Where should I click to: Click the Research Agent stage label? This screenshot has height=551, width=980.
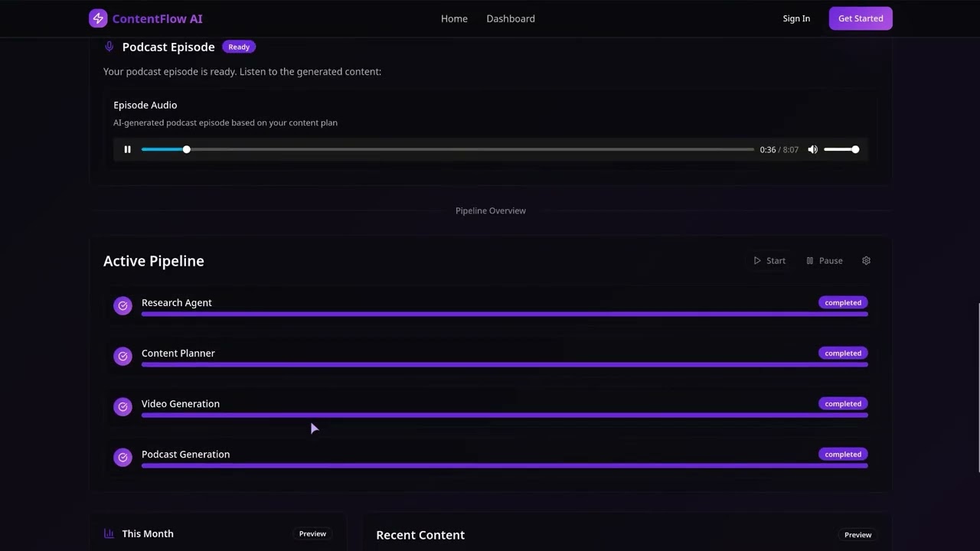177,302
